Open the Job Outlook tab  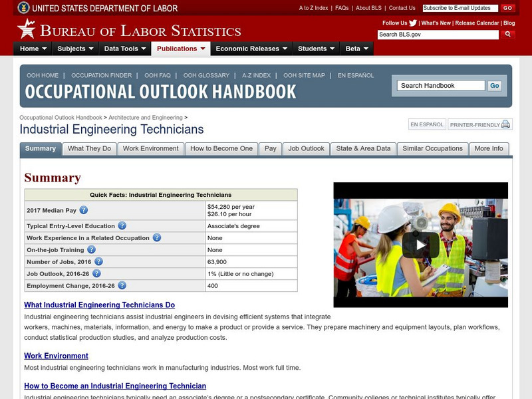point(306,148)
